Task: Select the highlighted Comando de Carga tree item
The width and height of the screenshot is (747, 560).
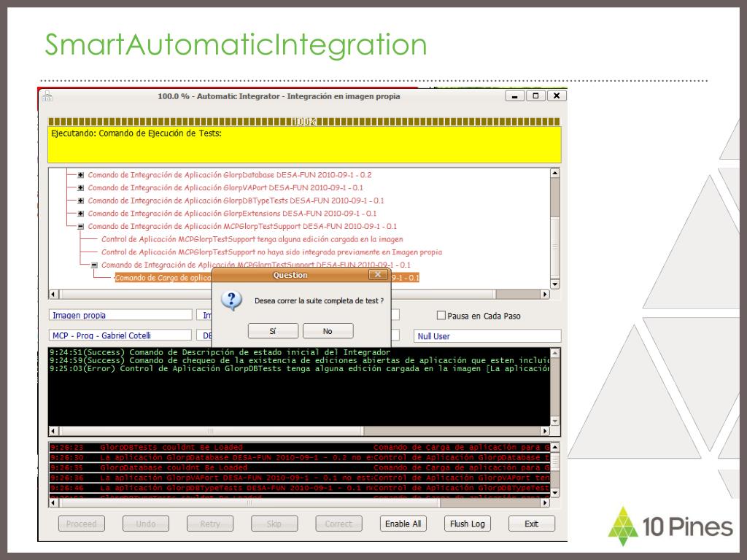Action: pos(163,278)
